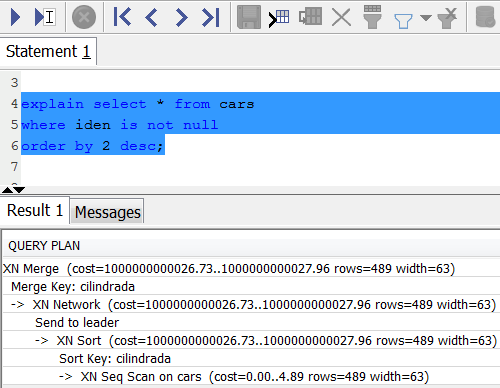Sort by the QUERY PLAN column header
This screenshot has height=388, width=500.
(251, 246)
